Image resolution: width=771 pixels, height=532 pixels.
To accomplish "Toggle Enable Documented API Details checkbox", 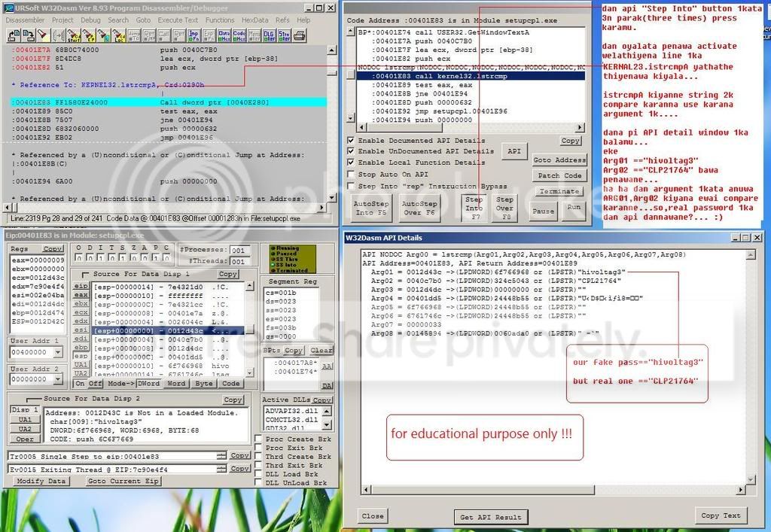I will [351, 141].
